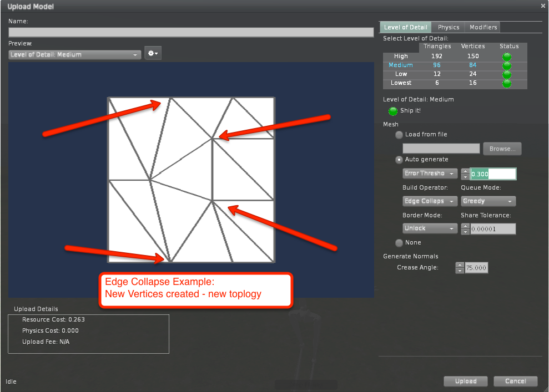The height and width of the screenshot is (392, 549).
Task: Select the Auto generate radio button
Action: pyautogui.click(x=399, y=160)
